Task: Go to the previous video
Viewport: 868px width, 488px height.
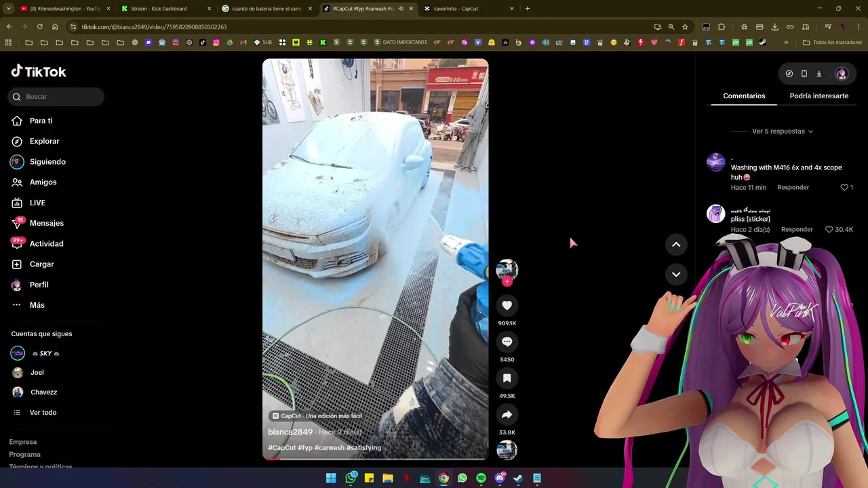Action: click(676, 245)
